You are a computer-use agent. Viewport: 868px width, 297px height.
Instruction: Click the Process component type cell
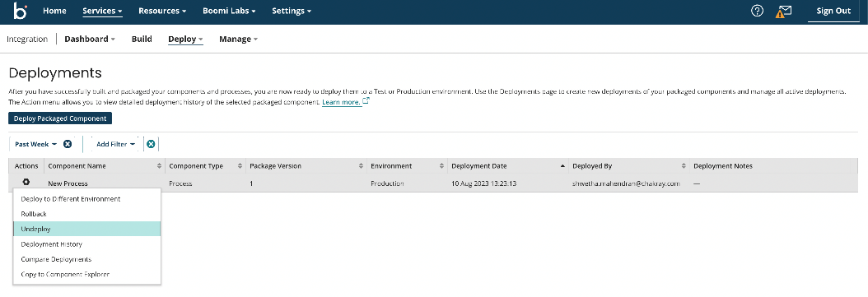pos(180,183)
